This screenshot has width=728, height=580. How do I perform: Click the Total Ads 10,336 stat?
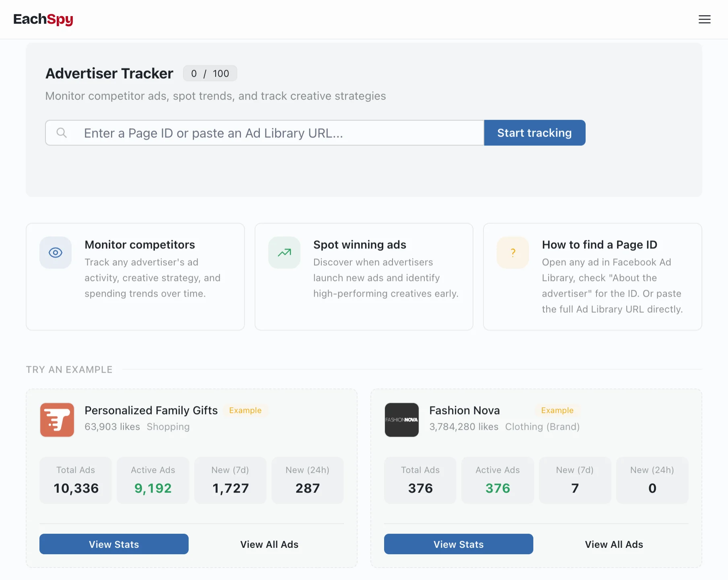click(x=76, y=480)
